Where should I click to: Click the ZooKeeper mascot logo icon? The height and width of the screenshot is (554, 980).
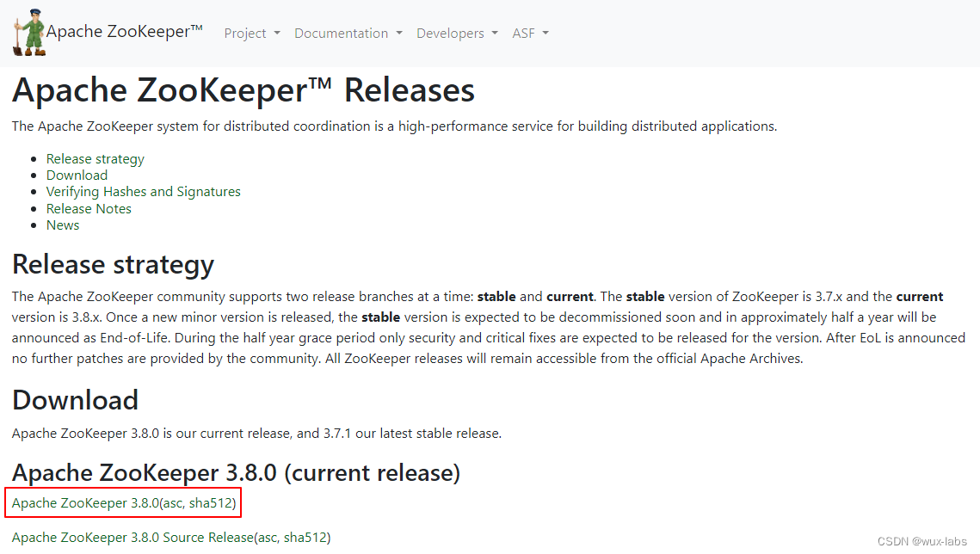pos(28,33)
